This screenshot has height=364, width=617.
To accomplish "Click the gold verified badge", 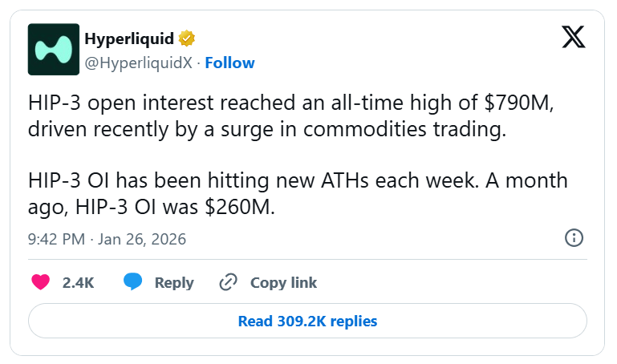I will pos(189,38).
